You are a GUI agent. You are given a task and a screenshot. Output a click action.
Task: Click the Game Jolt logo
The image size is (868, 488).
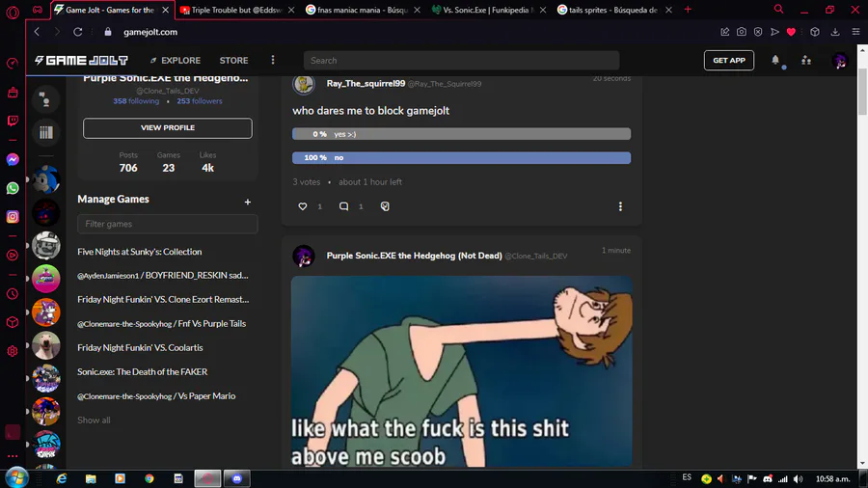[x=81, y=61]
